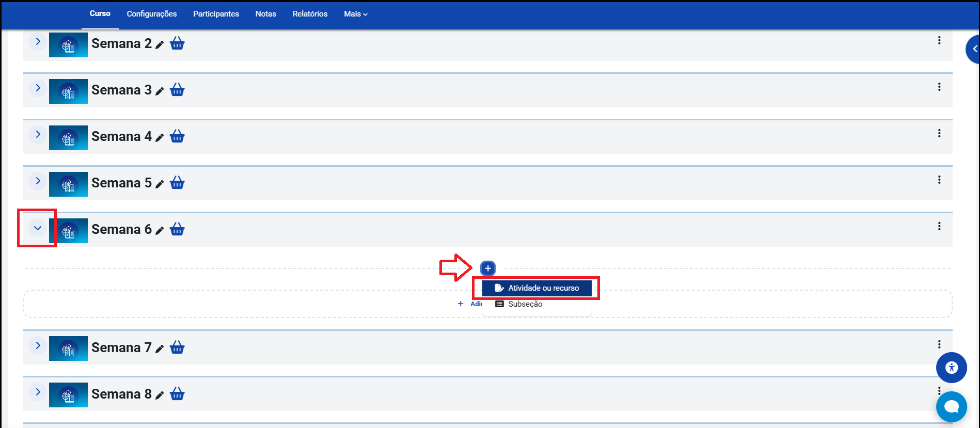Click the pencil edit icon beside Semana 2
This screenshot has height=428, width=980.
[160, 45]
